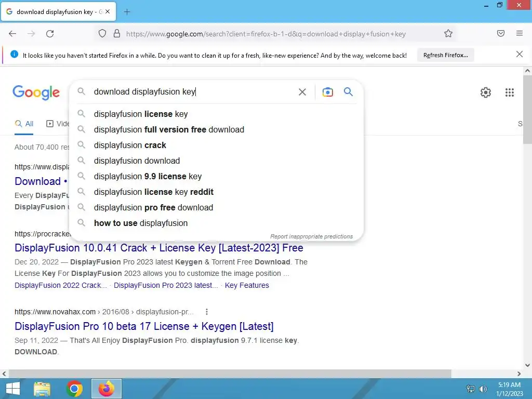Open three-dot options for novahax.com result

[x=207, y=312]
